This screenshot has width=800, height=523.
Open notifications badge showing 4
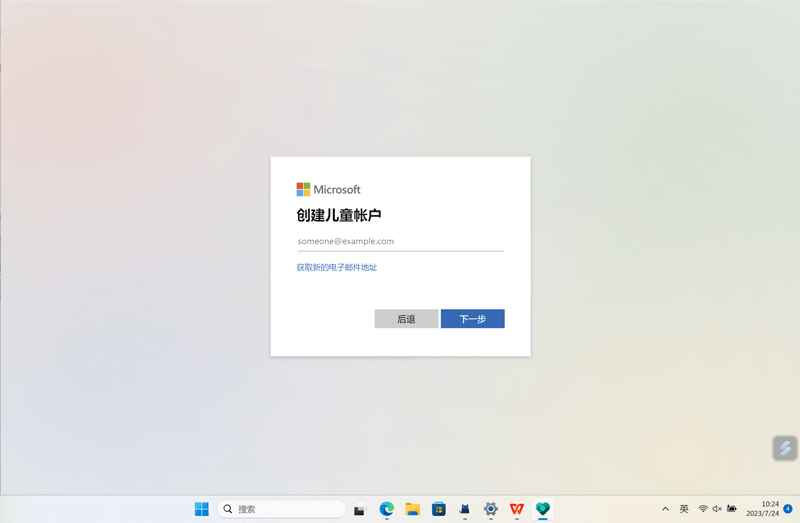point(788,509)
